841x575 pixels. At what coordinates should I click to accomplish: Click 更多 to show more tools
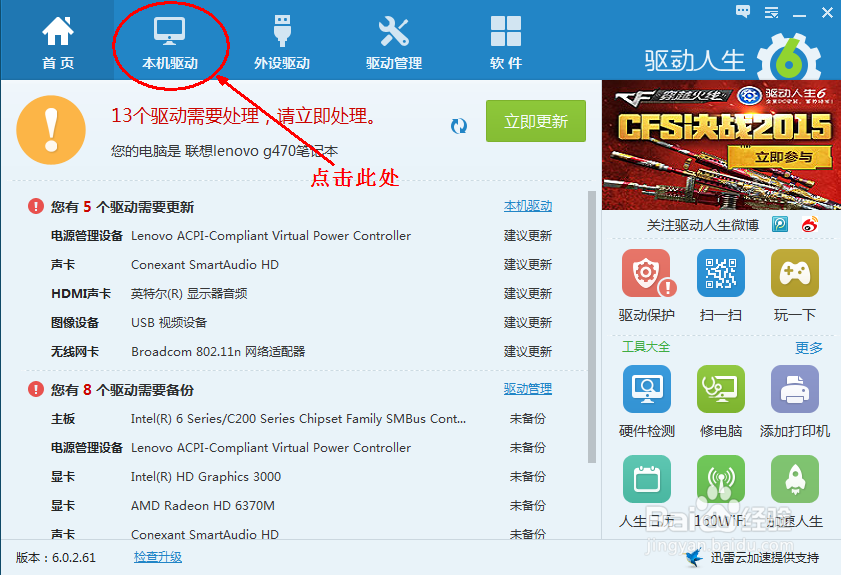(808, 348)
